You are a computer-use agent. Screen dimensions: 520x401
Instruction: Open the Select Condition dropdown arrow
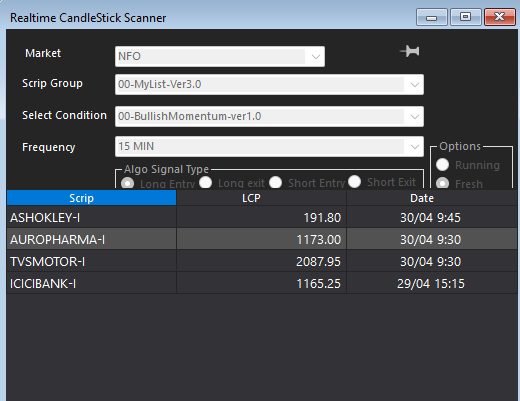click(x=415, y=117)
